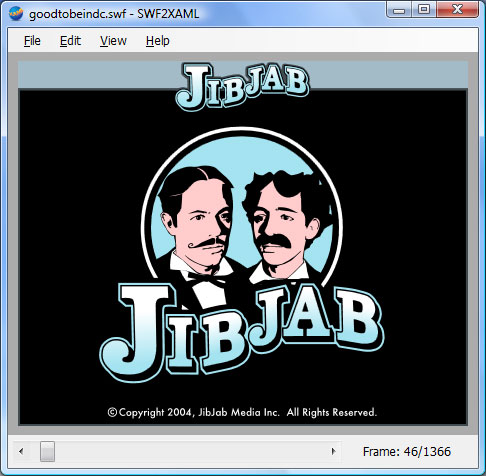
Task: Open the Help menu
Action: pyautogui.click(x=158, y=41)
